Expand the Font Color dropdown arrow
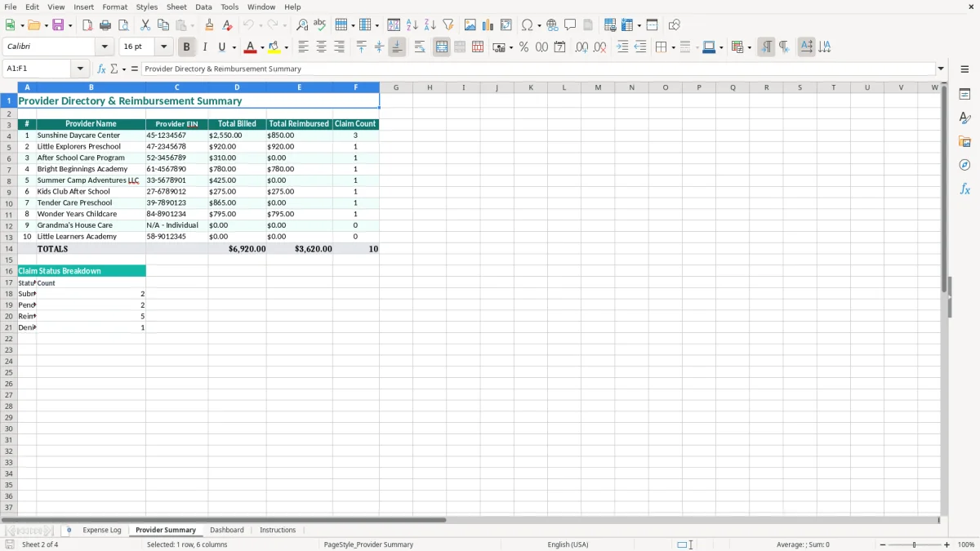 (x=262, y=47)
